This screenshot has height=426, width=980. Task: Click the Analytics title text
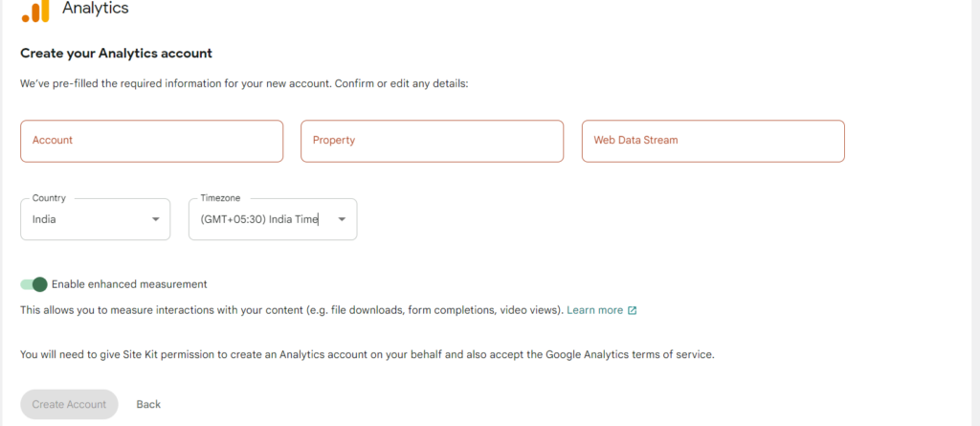click(96, 8)
